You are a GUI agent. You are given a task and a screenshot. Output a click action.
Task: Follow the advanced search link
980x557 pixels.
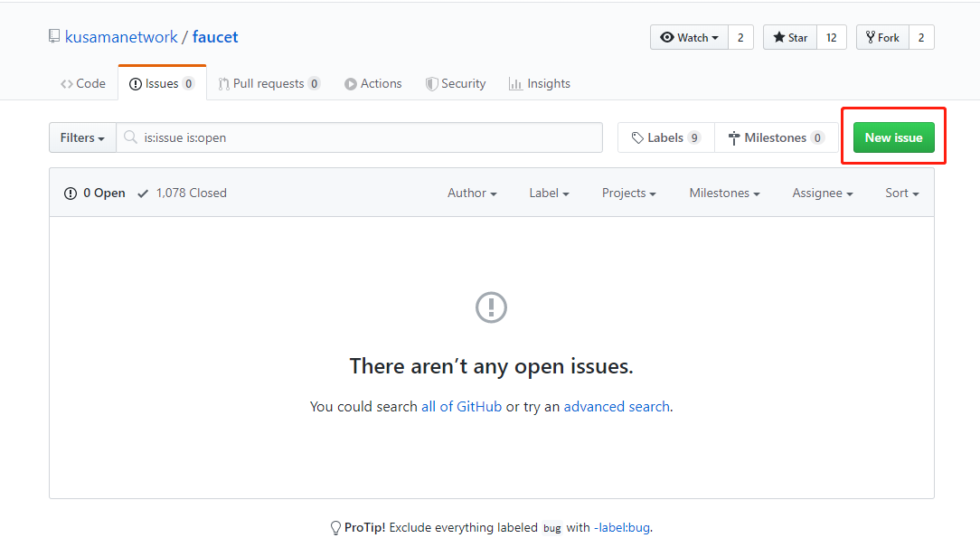pos(617,407)
